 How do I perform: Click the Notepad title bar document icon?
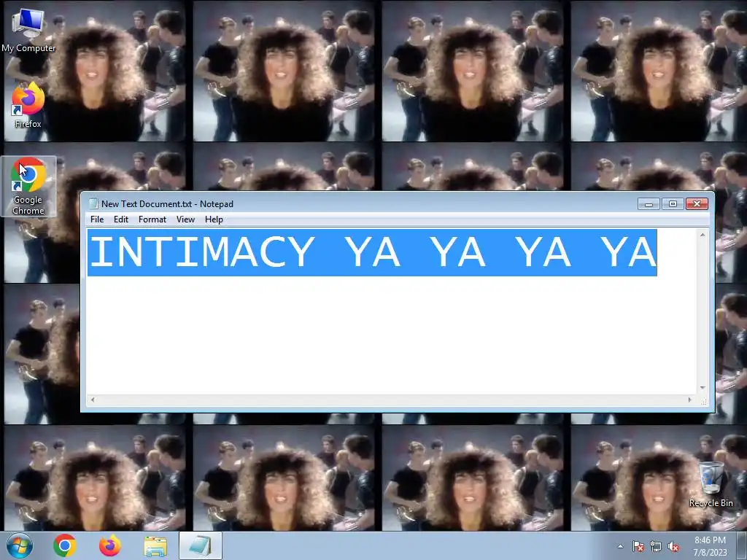point(93,204)
